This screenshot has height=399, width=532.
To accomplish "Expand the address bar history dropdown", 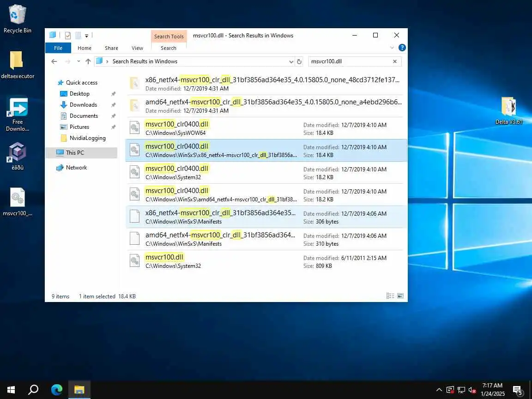I will coord(291,62).
